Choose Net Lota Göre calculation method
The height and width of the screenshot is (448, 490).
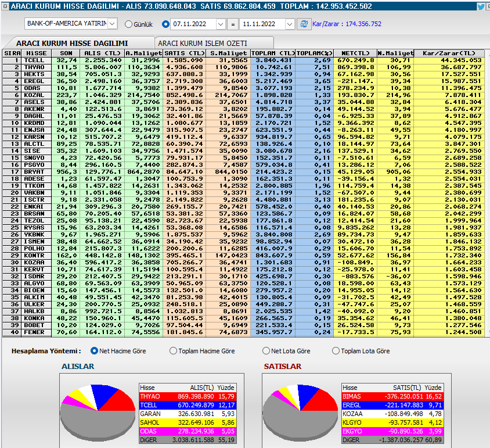[266, 351]
